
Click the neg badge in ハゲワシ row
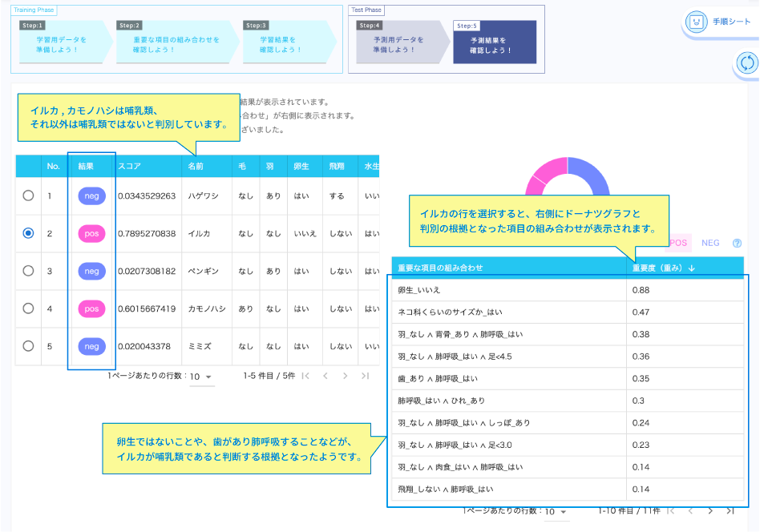(x=91, y=195)
